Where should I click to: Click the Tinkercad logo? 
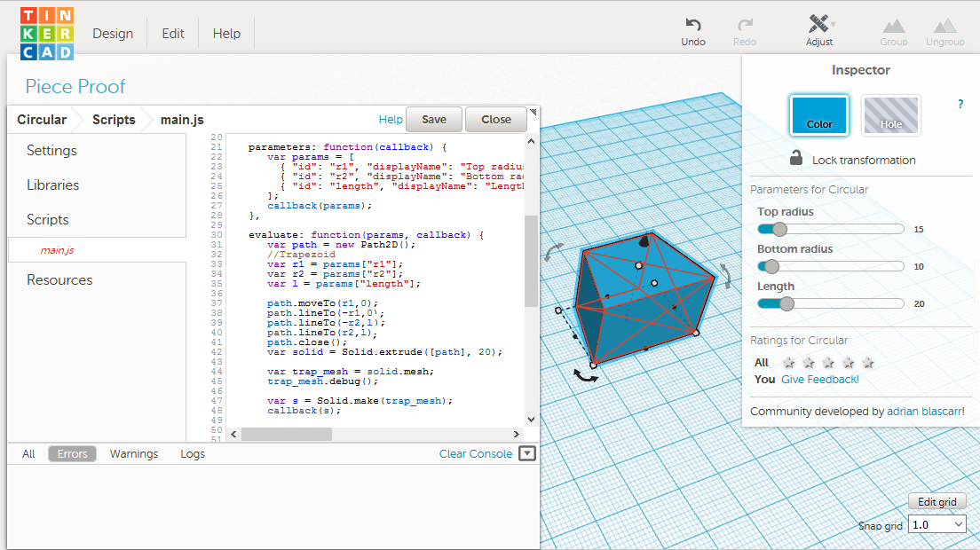47,34
